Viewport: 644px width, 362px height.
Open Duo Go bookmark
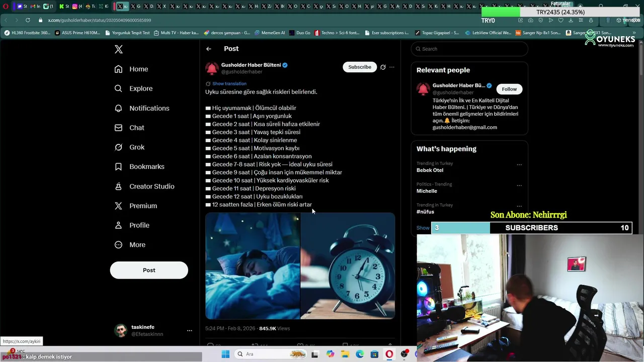click(299, 33)
